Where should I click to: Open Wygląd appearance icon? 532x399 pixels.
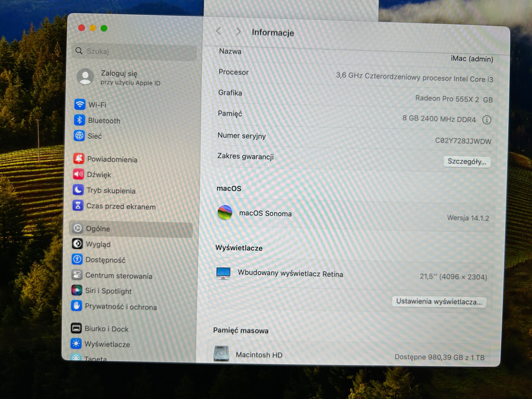[77, 244]
